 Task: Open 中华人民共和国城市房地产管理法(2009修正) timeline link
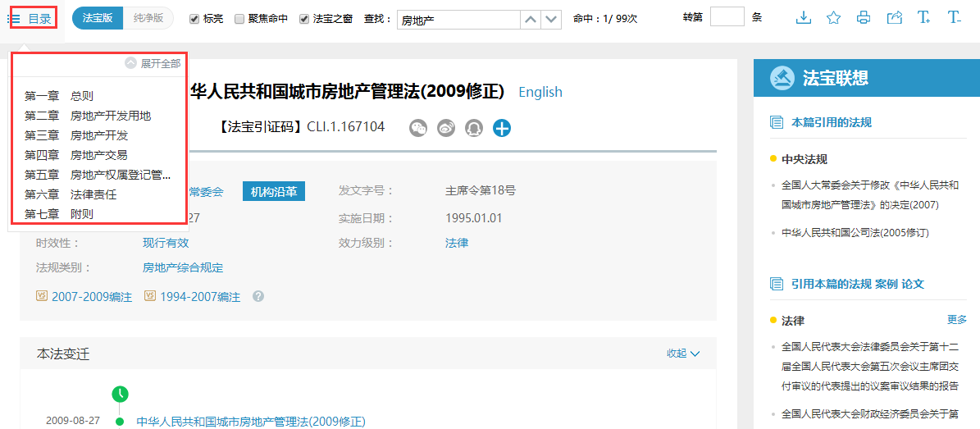click(251, 422)
